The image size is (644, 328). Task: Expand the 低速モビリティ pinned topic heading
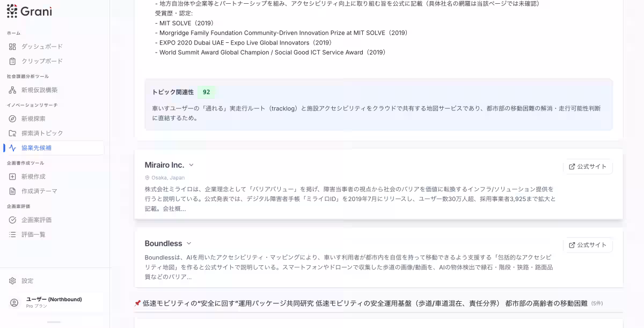pos(365,303)
